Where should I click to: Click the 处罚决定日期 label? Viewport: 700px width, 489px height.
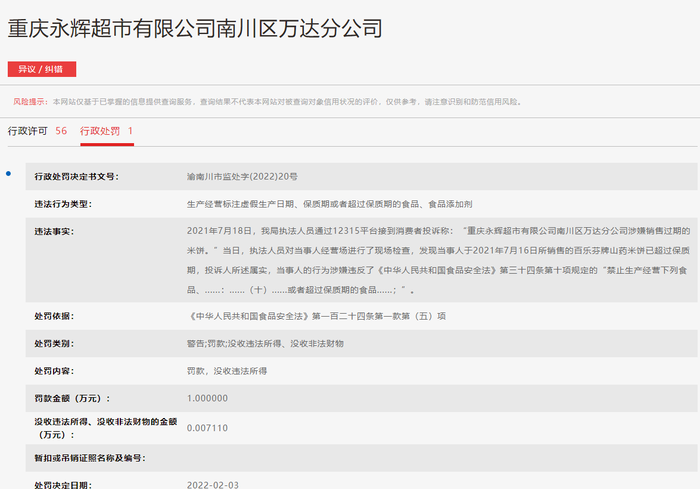click(63, 485)
